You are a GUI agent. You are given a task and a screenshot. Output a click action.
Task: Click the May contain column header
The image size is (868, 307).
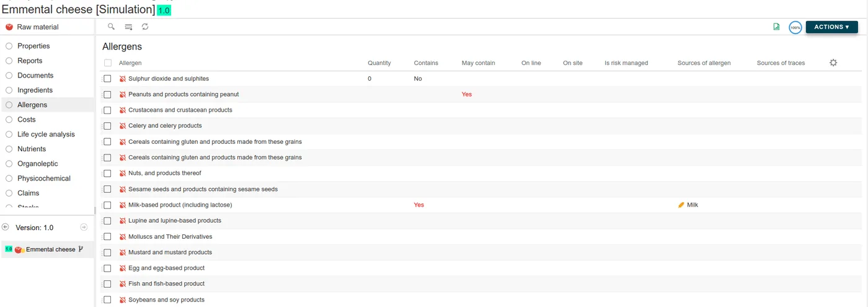tap(479, 63)
